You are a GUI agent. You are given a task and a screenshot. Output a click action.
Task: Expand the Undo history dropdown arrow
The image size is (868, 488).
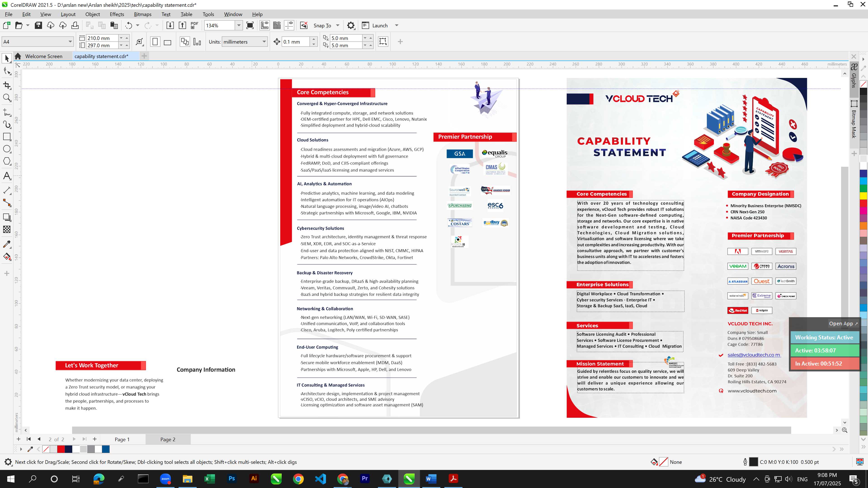pos(137,26)
